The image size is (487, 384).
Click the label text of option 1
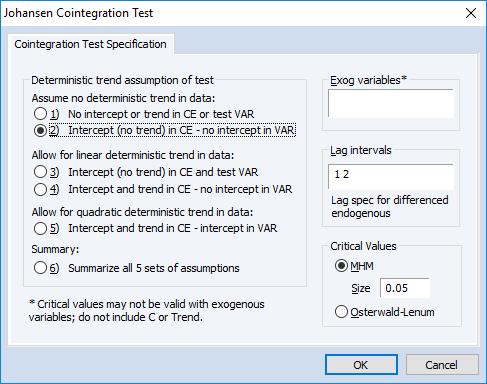161,114
